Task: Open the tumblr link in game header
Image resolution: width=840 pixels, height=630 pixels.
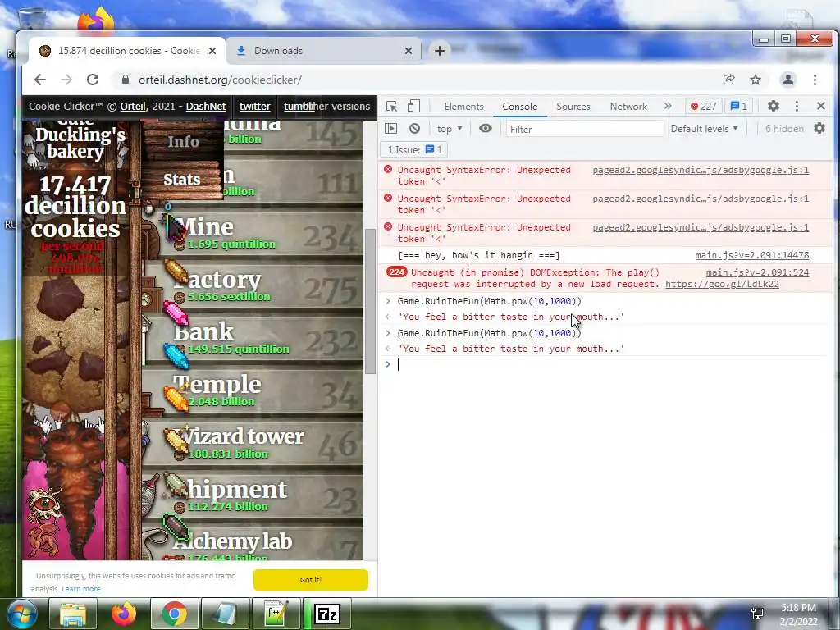Action: (x=299, y=106)
